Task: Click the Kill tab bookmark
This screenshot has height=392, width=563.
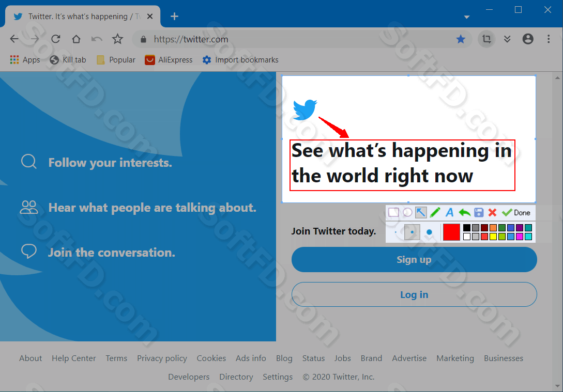Action: click(68, 60)
